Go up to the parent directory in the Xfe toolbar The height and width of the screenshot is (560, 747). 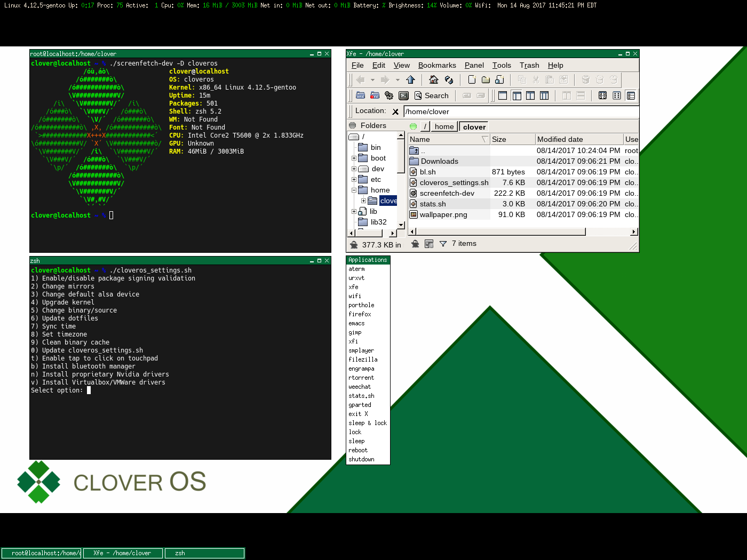[410, 79]
